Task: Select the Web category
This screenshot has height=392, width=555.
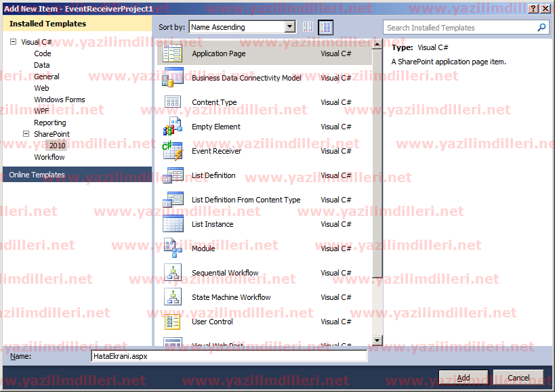Action: pyautogui.click(x=41, y=88)
